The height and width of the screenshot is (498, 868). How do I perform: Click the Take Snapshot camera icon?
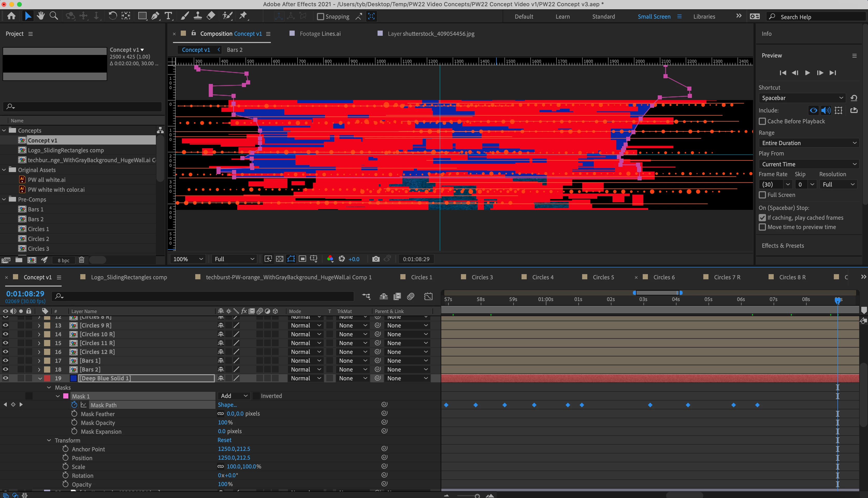point(375,259)
